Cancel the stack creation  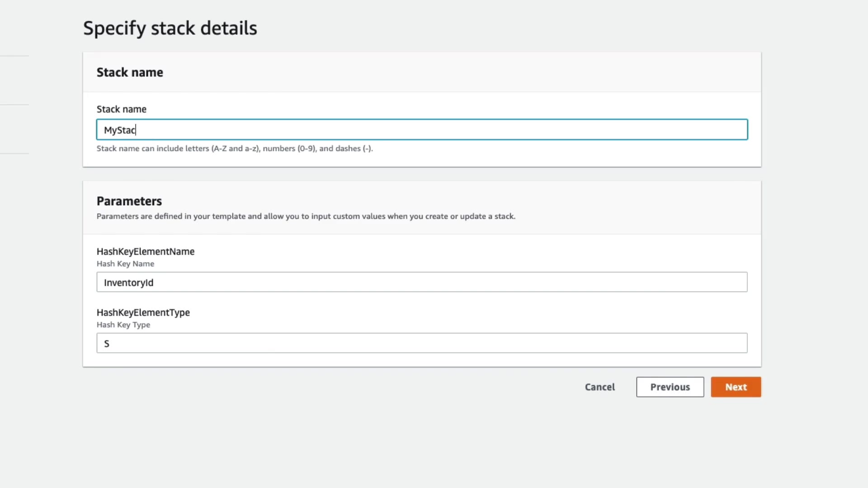pos(599,387)
